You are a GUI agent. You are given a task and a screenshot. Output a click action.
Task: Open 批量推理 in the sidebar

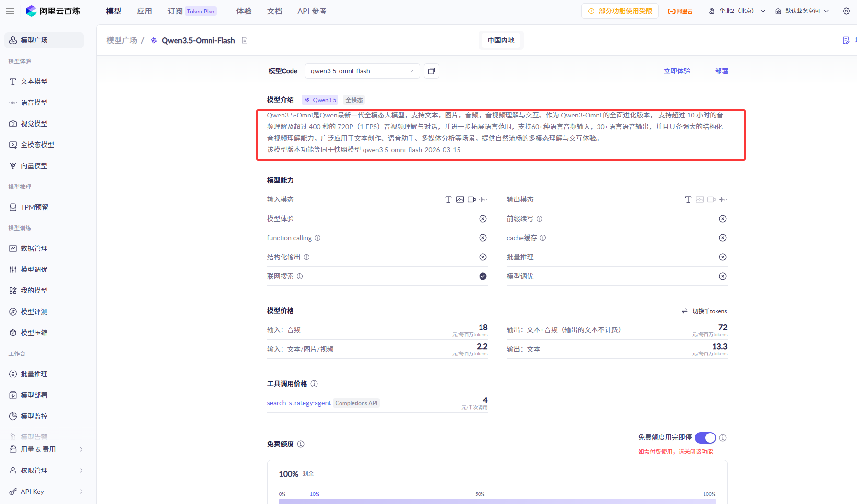click(x=44, y=374)
